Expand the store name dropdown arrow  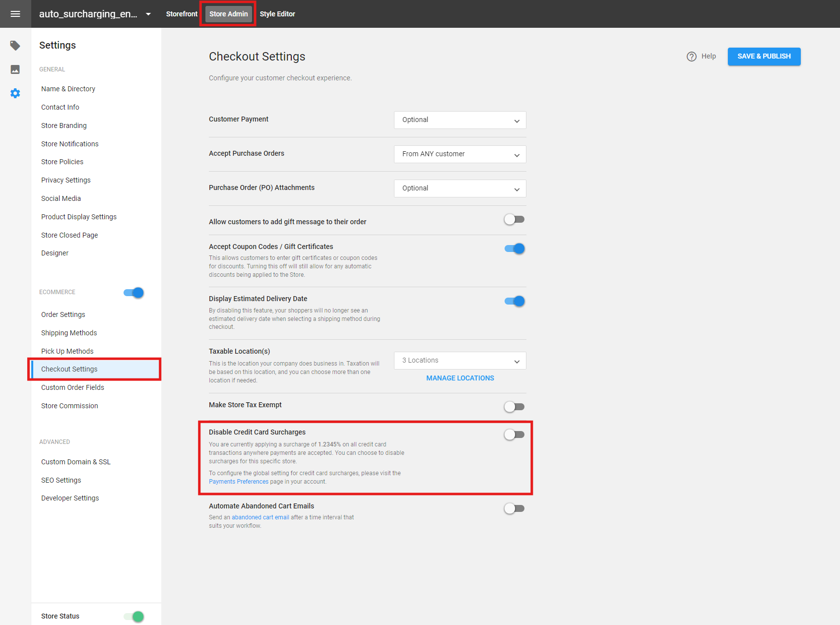(148, 14)
